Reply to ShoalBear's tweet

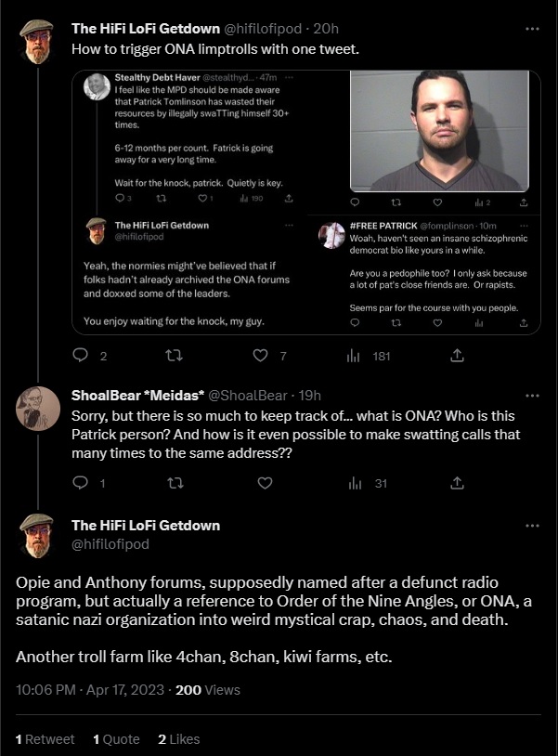(80, 482)
